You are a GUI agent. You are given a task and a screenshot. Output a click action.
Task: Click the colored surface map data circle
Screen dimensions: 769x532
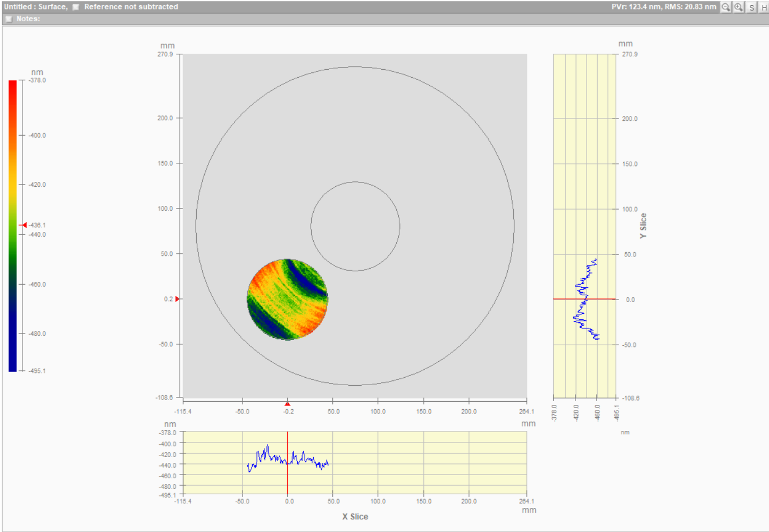click(x=287, y=299)
